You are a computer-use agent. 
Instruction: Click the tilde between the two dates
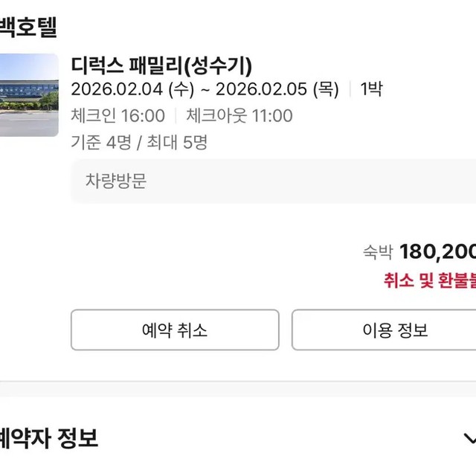click(x=202, y=90)
